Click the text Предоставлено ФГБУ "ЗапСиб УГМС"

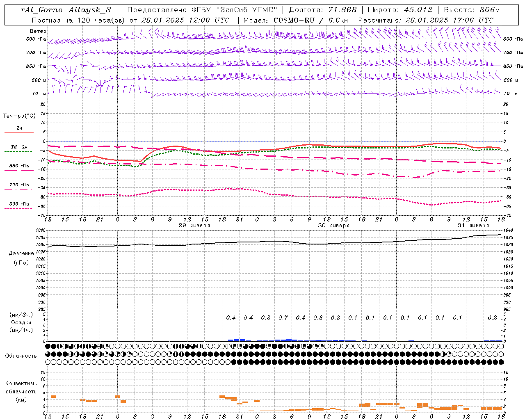[203, 10]
